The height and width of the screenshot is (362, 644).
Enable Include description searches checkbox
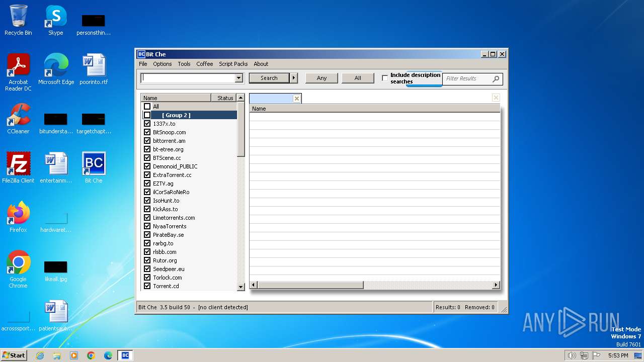(x=385, y=78)
